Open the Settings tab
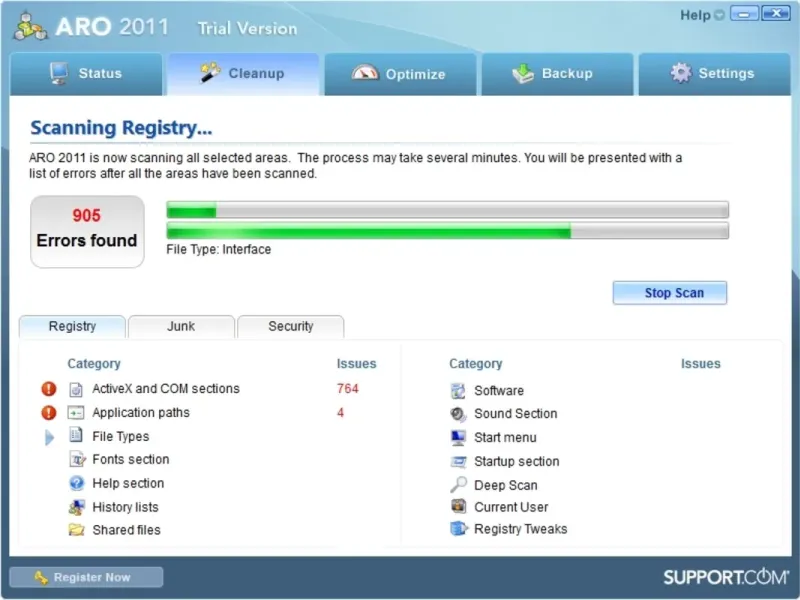The image size is (800, 600). pos(715,73)
